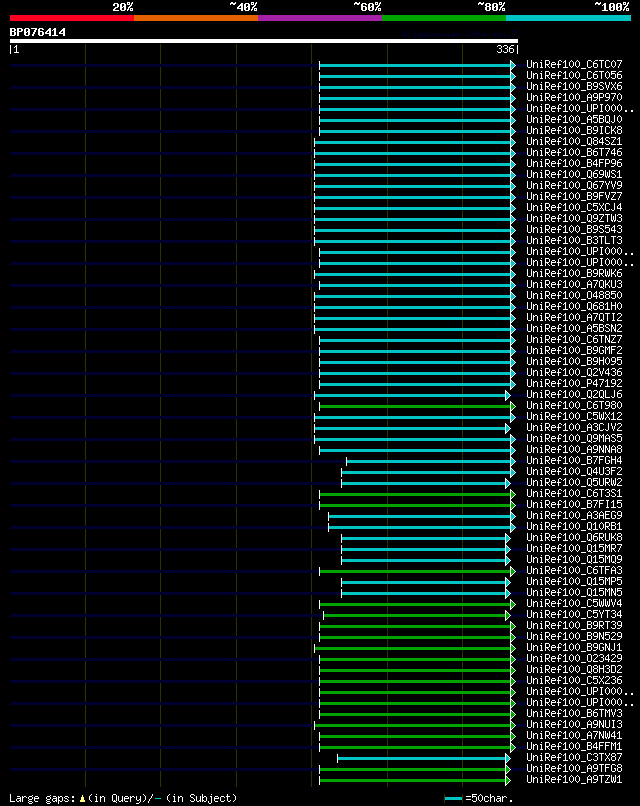The height and width of the screenshot is (806, 640).
Task: Click the UniRef100_Q9ZTW3 label
Action: (x=574, y=218)
